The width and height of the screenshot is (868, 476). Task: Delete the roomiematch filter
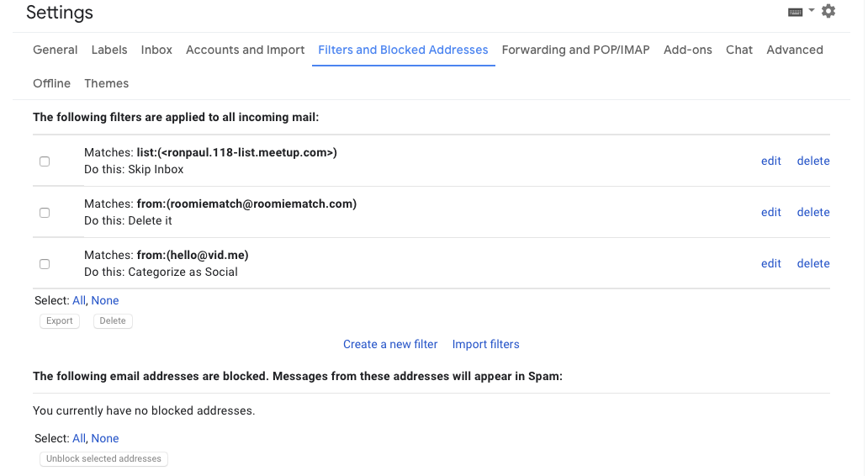813,213
